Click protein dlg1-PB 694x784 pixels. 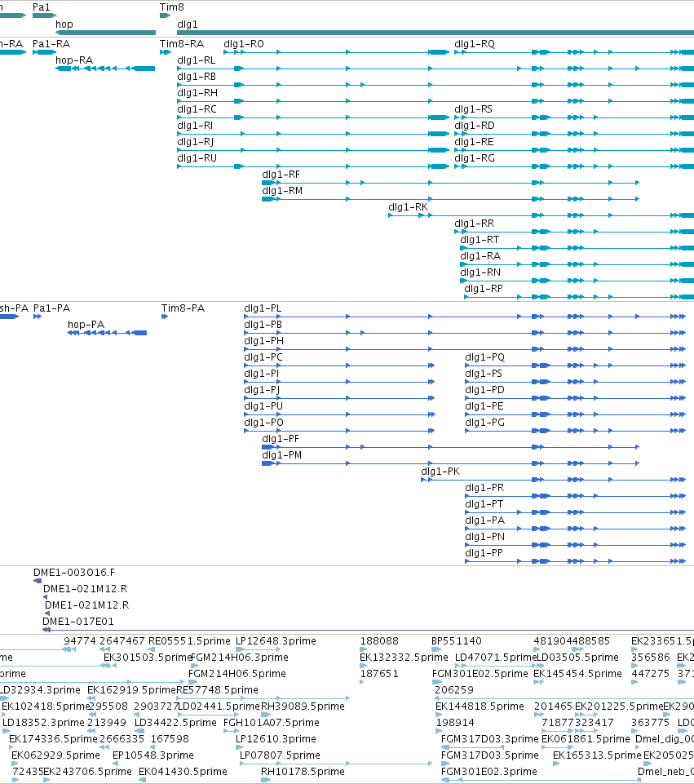coord(465,333)
